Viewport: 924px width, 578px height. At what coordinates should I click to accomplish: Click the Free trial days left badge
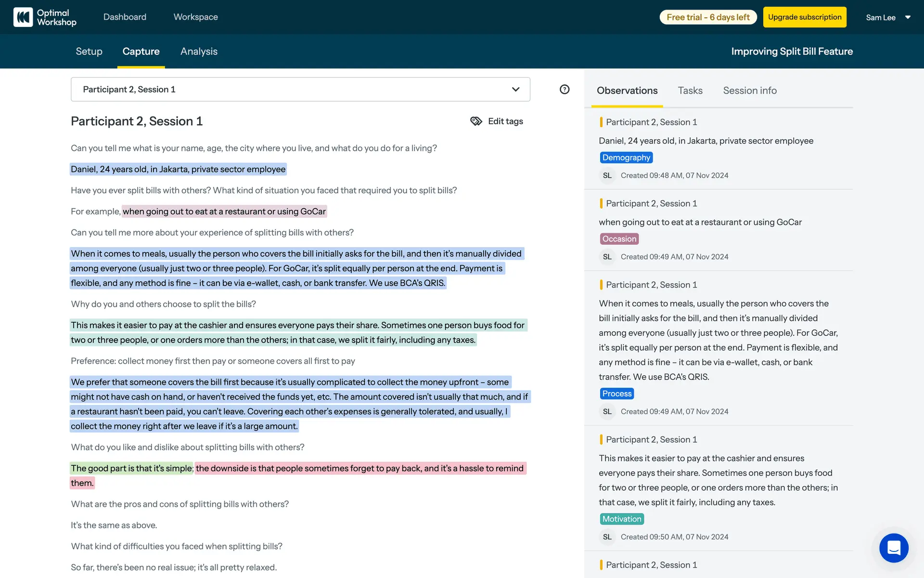click(x=707, y=17)
